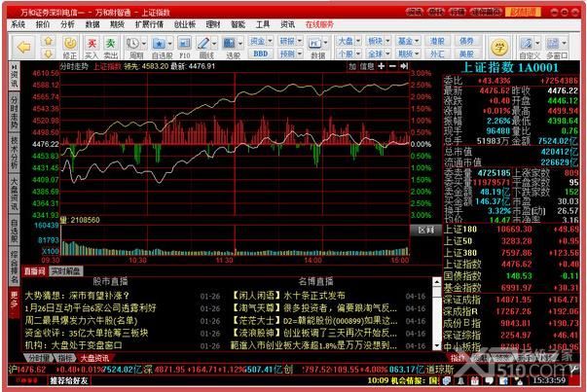Image resolution: width=587 pixels, height=392 pixels.
Task: Click the page-up arrow toolbar icon
Action: tap(49, 41)
